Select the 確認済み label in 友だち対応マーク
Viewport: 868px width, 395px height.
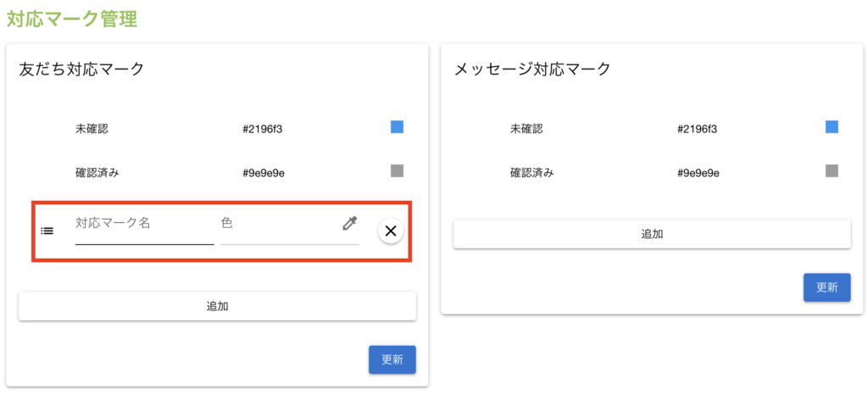coord(97,173)
